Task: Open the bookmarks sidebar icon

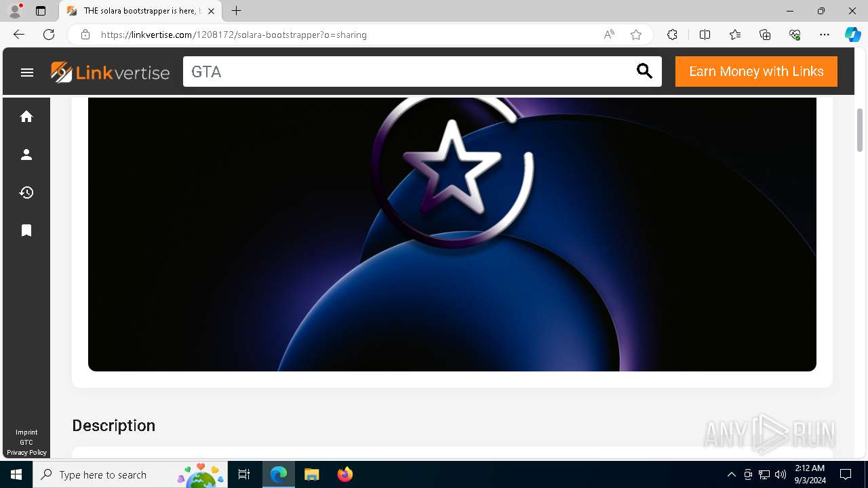Action: click(26, 230)
